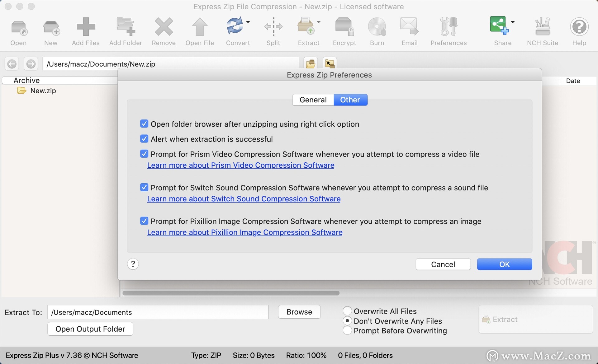
Task: Click the Extract To path field
Action: [x=158, y=312]
